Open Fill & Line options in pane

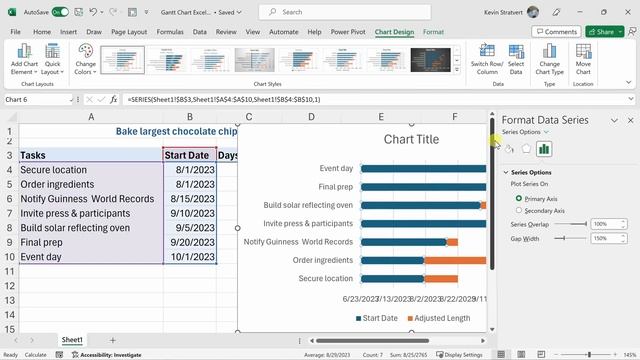tap(509, 149)
